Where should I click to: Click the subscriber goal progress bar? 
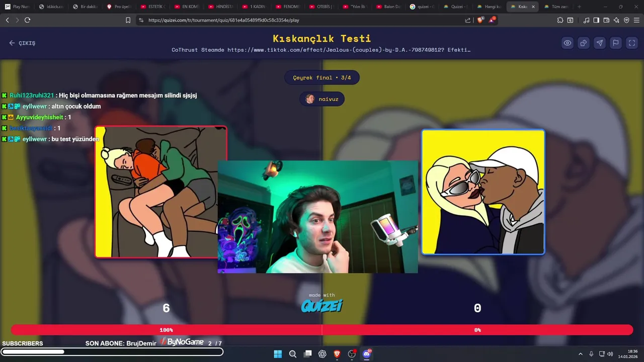(x=112, y=352)
